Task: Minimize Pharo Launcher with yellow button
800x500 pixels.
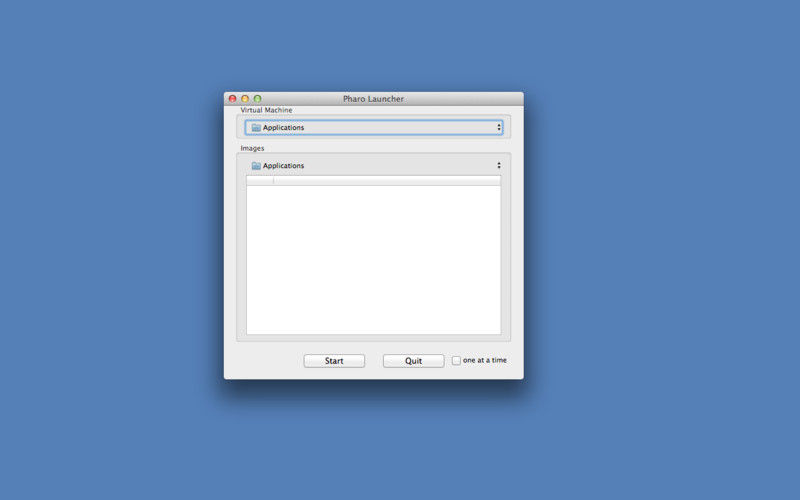Action: (x=245, y=98)
